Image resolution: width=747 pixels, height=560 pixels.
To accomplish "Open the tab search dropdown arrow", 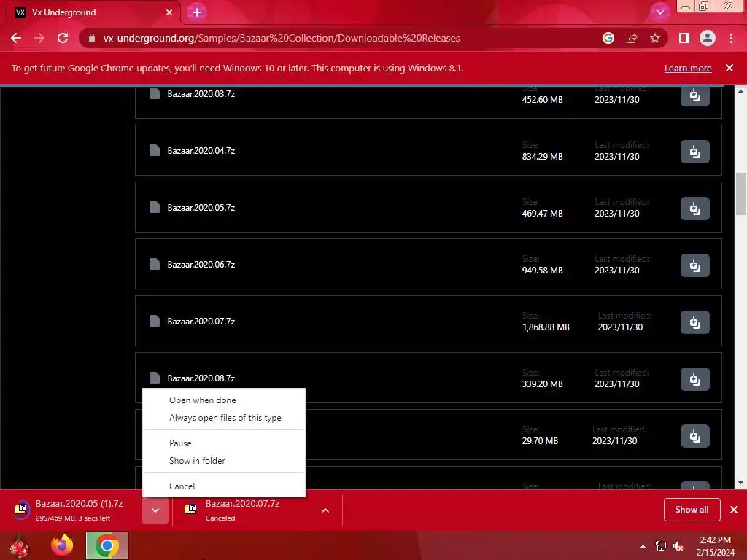I will tap(659, 12).
